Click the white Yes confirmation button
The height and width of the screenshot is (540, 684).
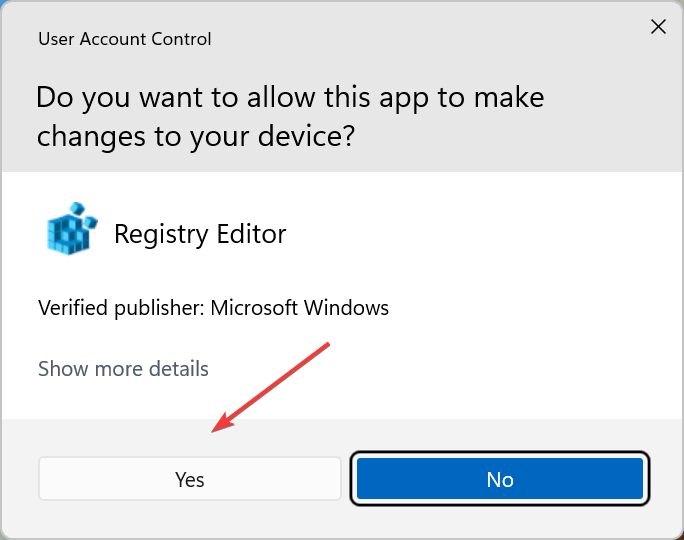[x=190, y=479]
